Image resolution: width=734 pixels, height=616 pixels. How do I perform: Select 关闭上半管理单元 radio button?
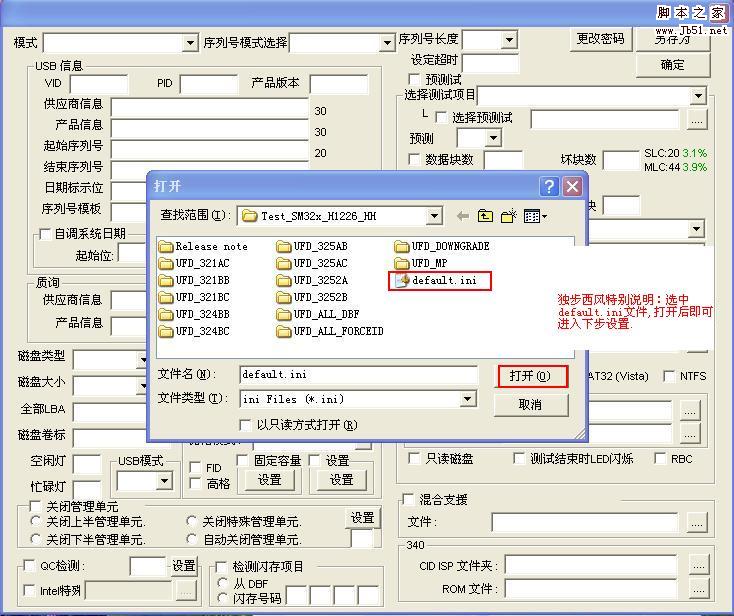click(37, 522)
